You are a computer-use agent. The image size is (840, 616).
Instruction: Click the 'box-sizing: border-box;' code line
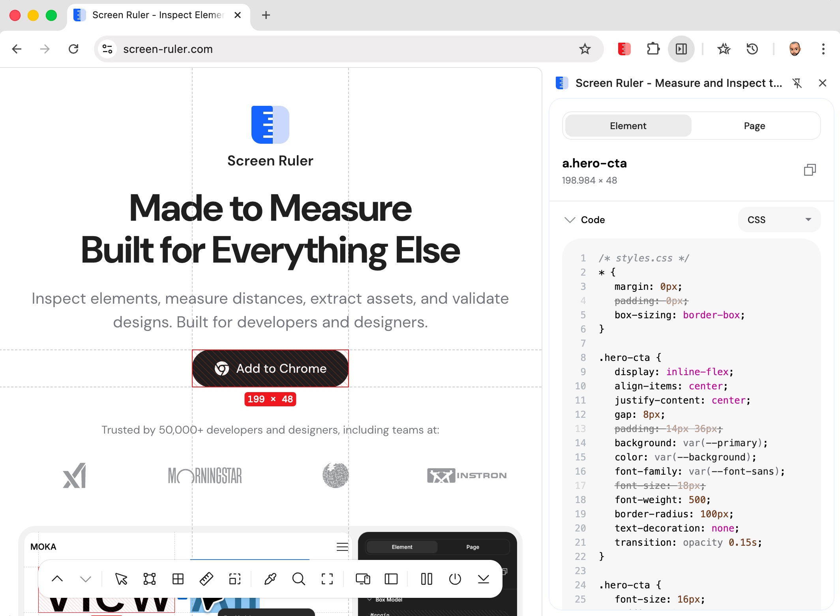click(x=679, y=315)
